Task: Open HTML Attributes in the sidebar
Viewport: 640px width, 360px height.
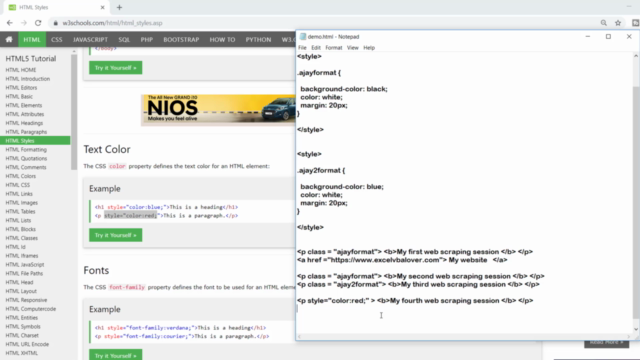Action: 24,114
